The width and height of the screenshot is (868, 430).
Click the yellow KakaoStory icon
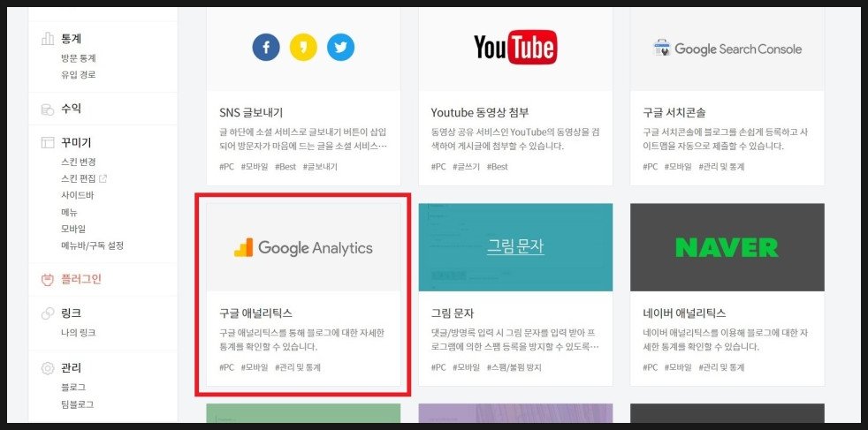click(x=303, y=47)
